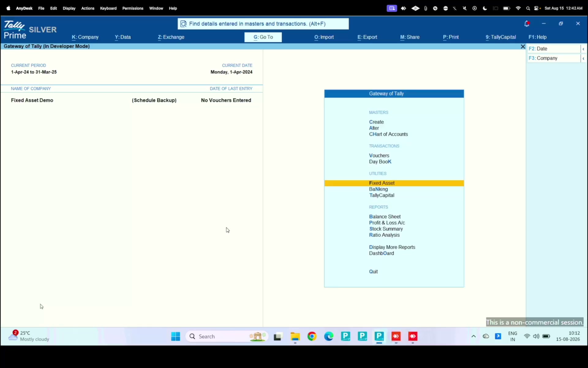
Task: Open the Ratio Analysis report
Action: tap(384, 235)
